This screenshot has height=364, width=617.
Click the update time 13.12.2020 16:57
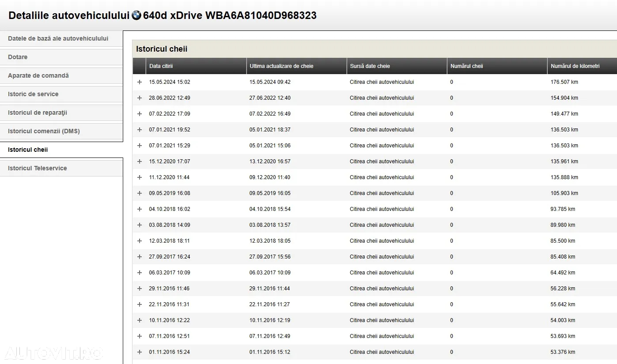(x=270, y=161)
